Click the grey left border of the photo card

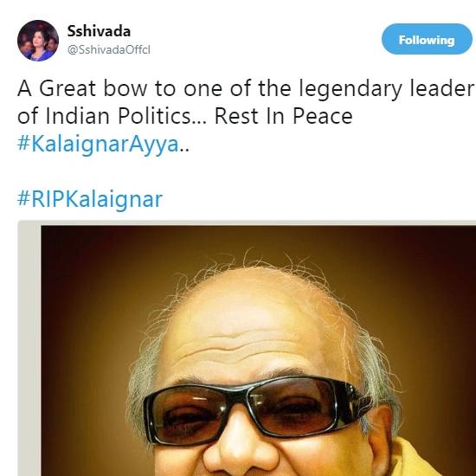[29, 349]
